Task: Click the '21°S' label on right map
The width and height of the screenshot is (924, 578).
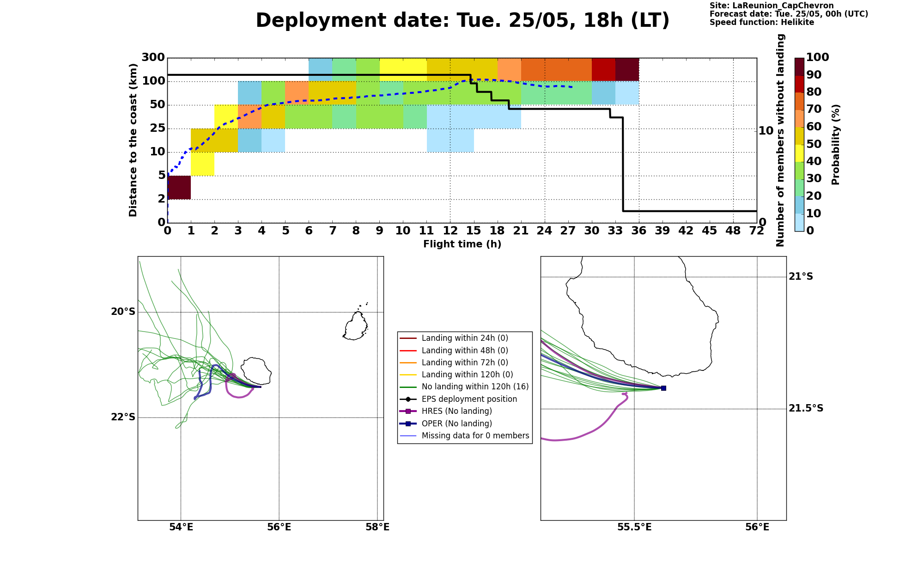Action: tap(801, 277)
